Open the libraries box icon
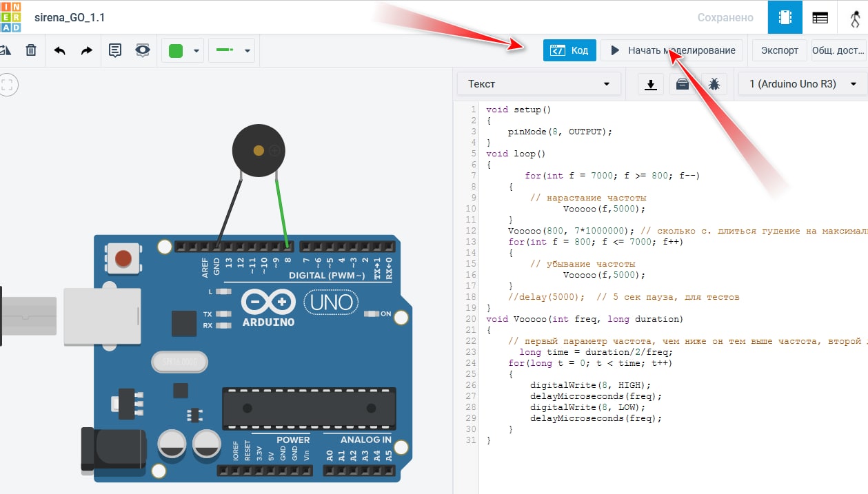868x494 pixels. (682, 84)
